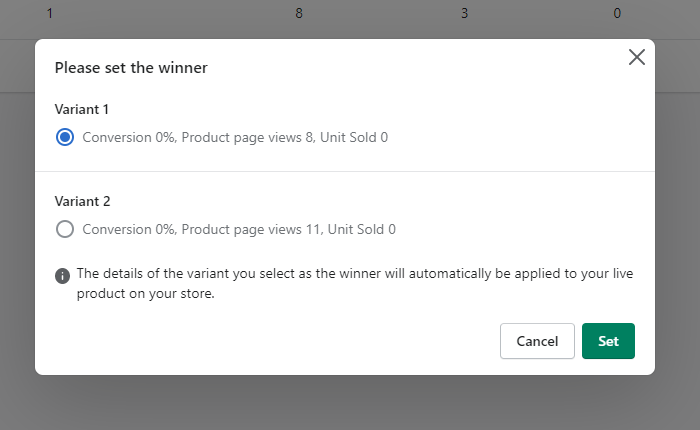The width and height of the screenshot is (700, 430).
Task: Click the 'Please set the winner' title
Action: click(131, 68)
